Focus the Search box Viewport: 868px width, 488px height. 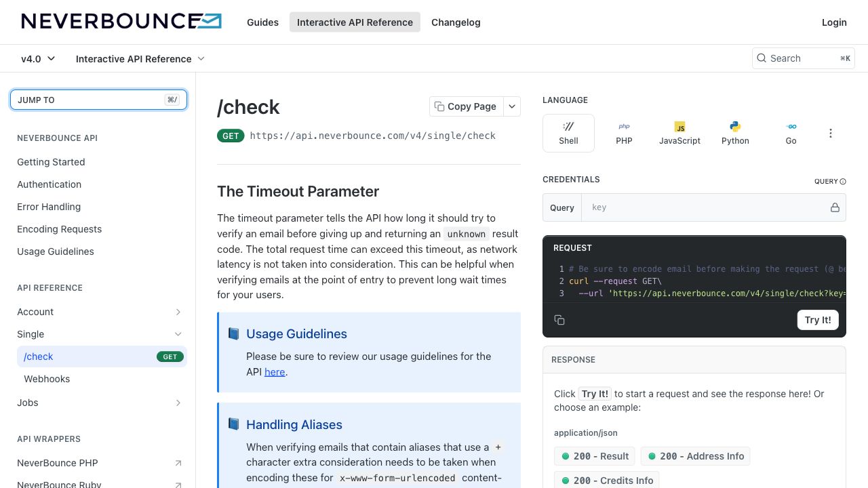pyautogui.click(x=804, y=58)
